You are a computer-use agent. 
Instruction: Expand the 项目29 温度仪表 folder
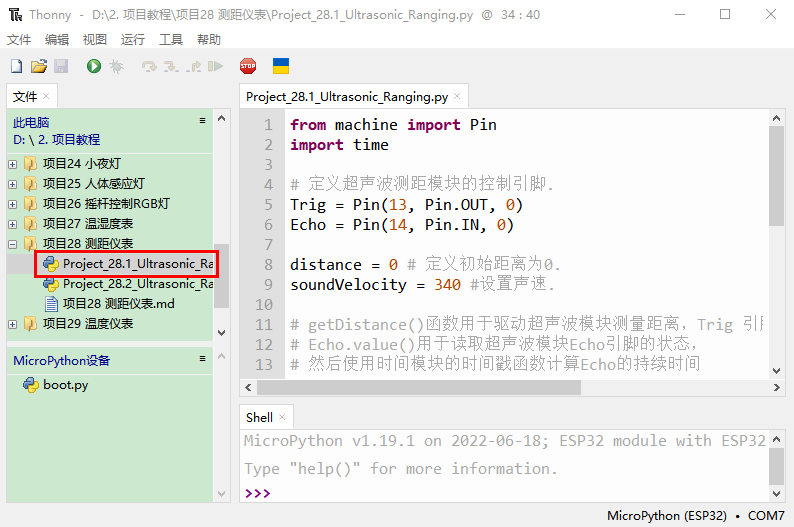pyautogui.click(x=13, y=324)
